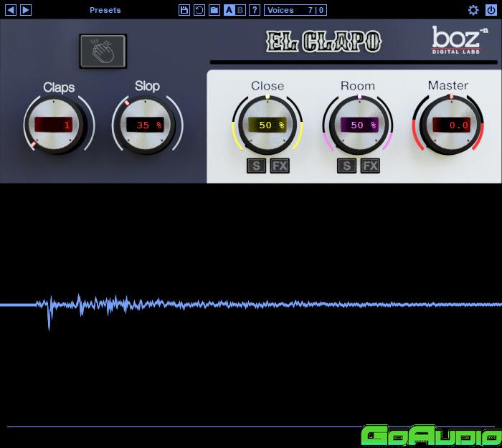The width and height of the screenshot is (502, 448).
Task: Click the undo/revert preset icon
Action: [199, 10]
